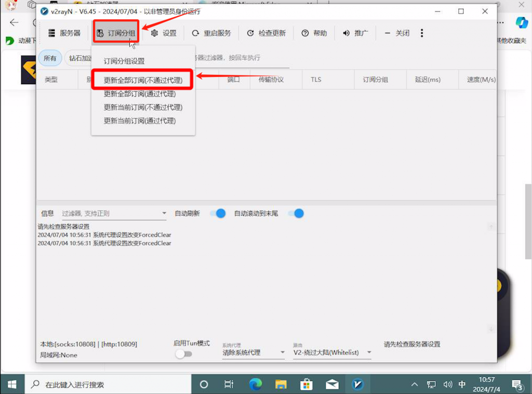This screenshot has height=394, width=532.
Task: Select the 所有 group tab
Action: (x=50, y=58)
